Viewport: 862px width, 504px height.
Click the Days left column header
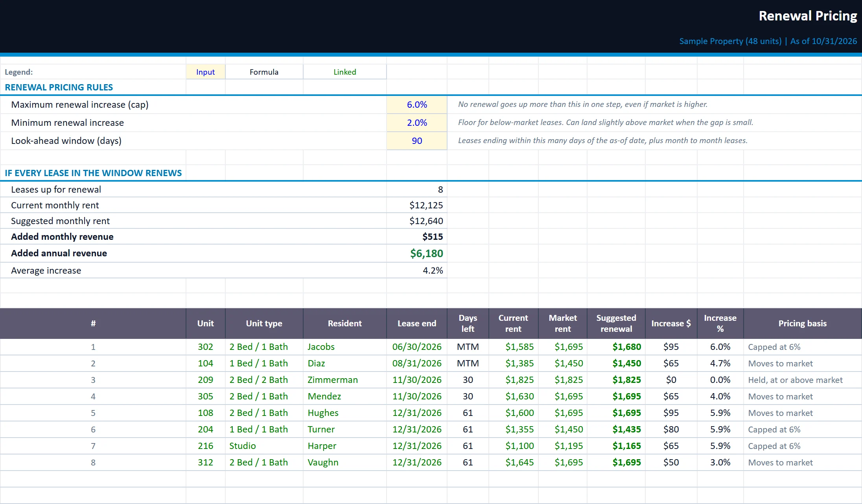coord(468,324)
